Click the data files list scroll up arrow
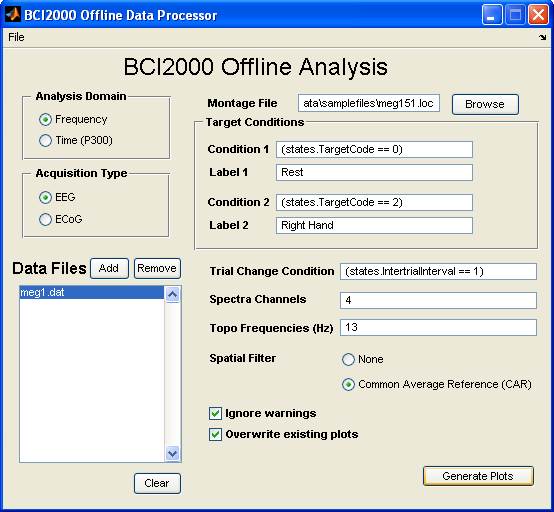 (x=172, y=295)
